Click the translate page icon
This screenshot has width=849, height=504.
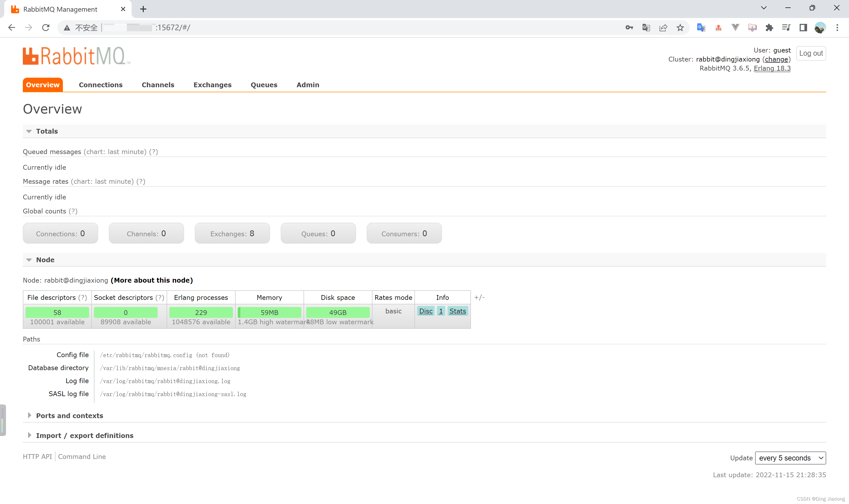click(x=646, y=28)
